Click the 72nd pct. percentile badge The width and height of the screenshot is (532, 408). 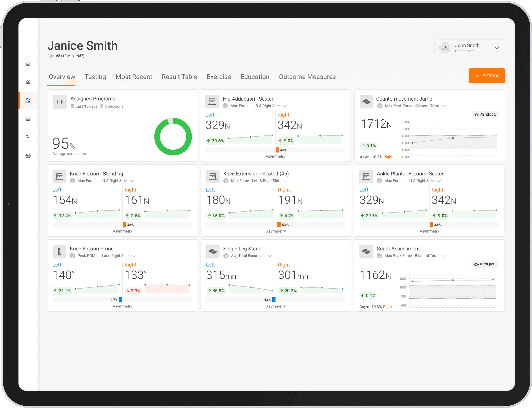pyautogui.click(x=485, y=115)
